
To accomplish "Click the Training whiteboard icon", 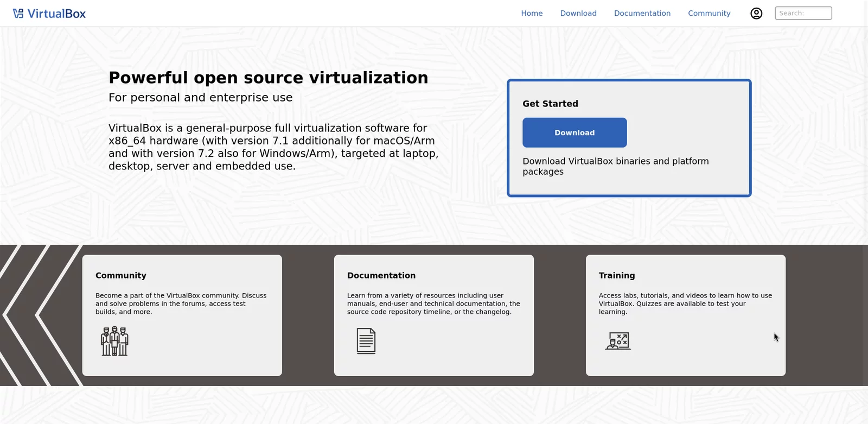I will [618, 341].
